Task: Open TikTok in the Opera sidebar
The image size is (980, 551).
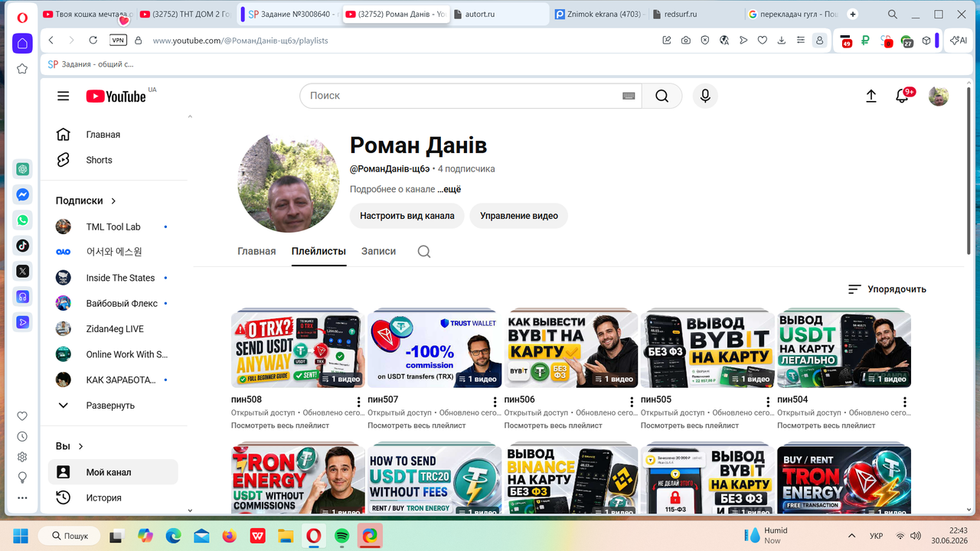Action: point(22,246)
